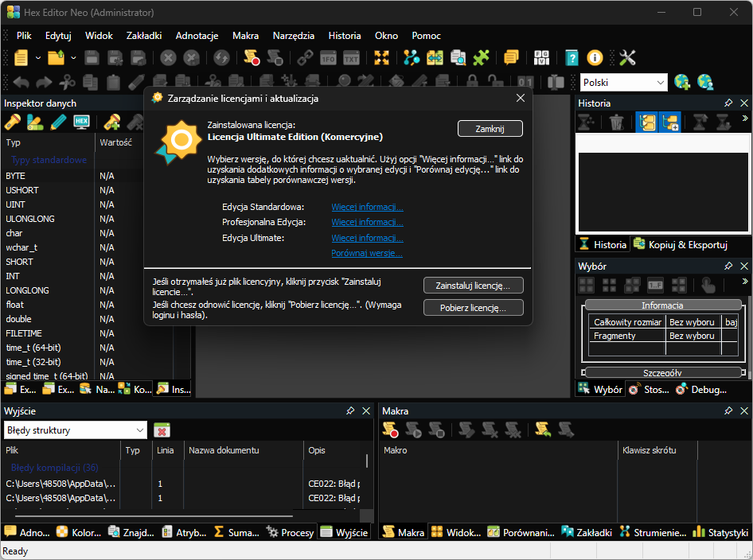
Task: Toggle the branch-with-plus button in Historia toolbar
Action: (670, 122)
